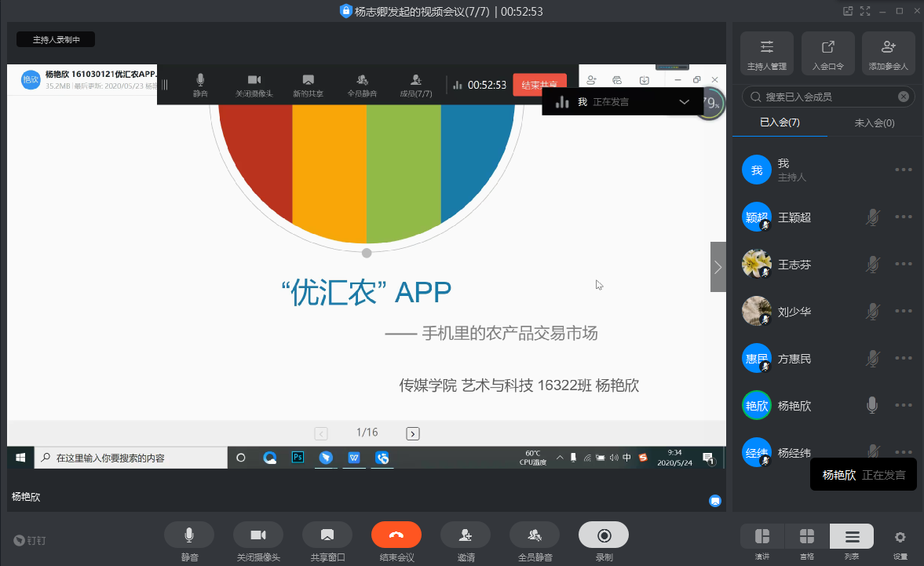Go to previous slide page arrow
The image size is (924, 566).
(321, 433)
